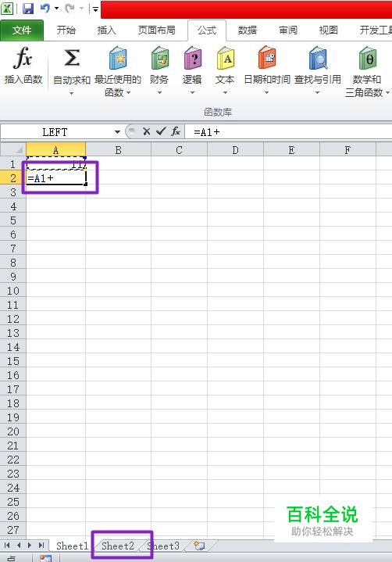Switch to the Sheet1 worksheet tab

pos(72,546)
